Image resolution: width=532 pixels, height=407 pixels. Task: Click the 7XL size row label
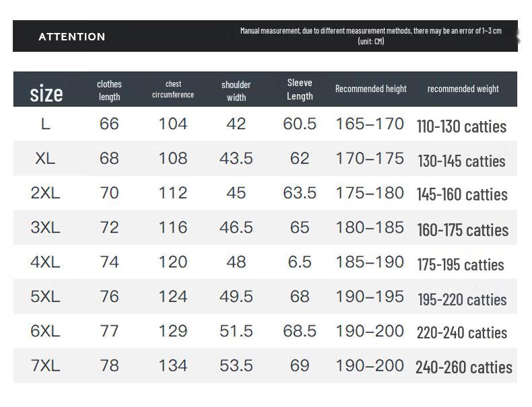pos(45,366)
